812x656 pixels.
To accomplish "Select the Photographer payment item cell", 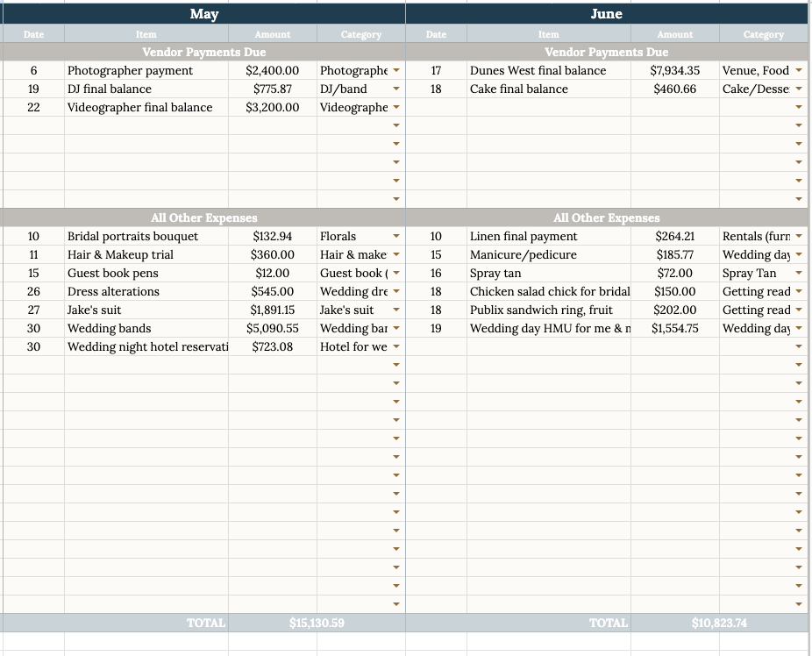I will tap(146, 70).
